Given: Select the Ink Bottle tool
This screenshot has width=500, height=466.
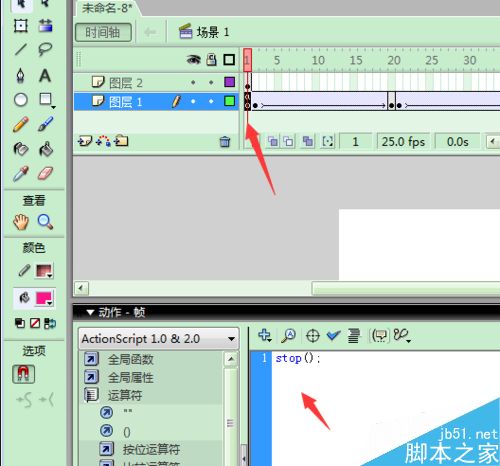Looking at the screenshot, I should 21,149.
